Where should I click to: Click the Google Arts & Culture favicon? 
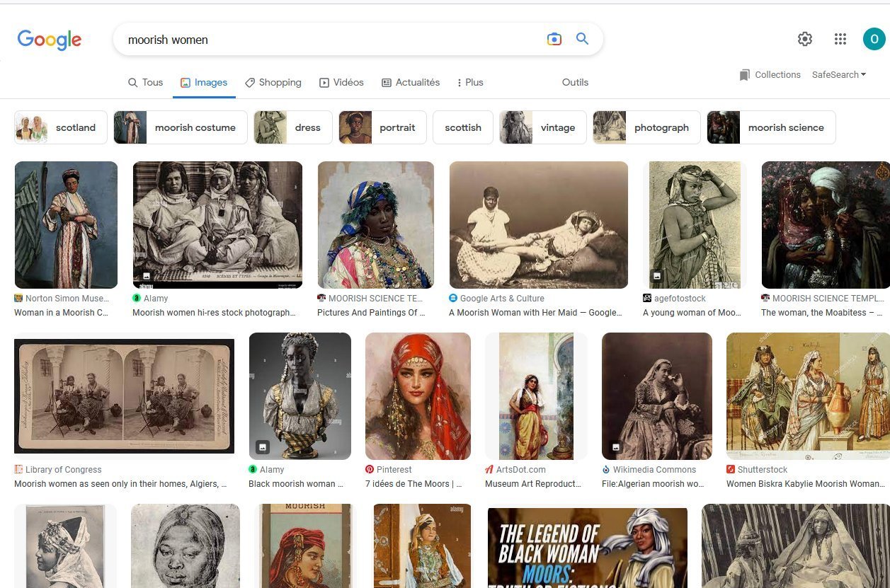[453, 299]
